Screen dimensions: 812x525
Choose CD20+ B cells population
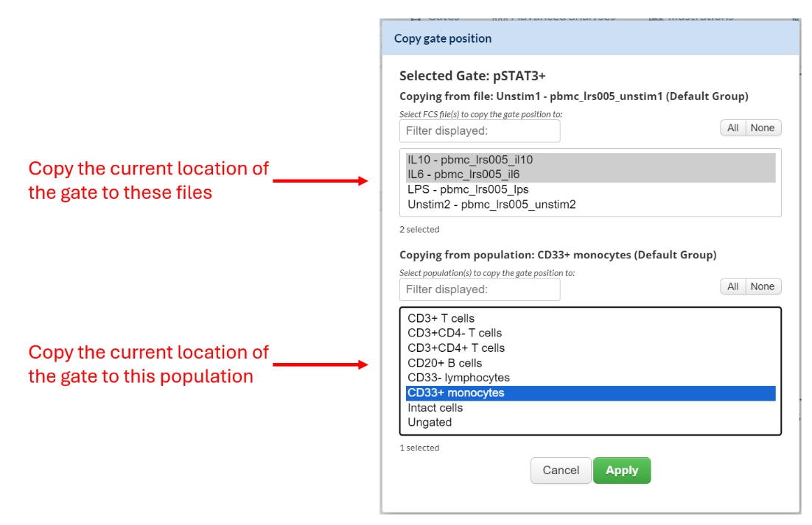click(444, 363)
